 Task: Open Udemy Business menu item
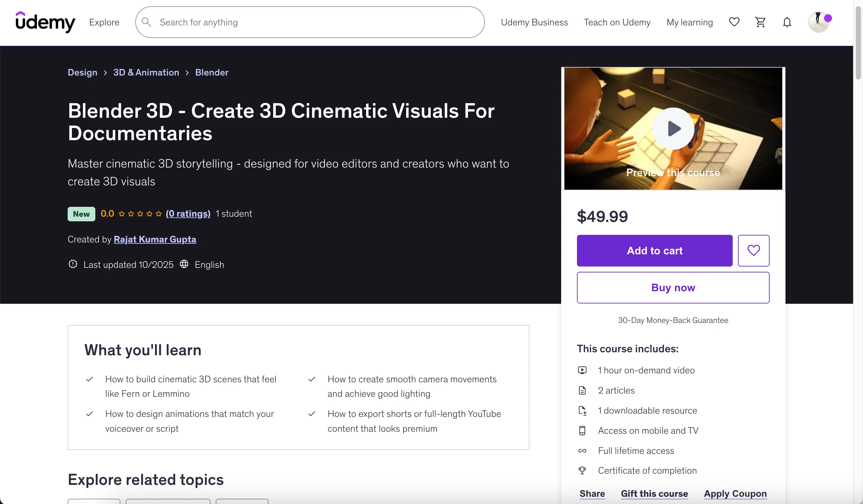pos(534,22)
